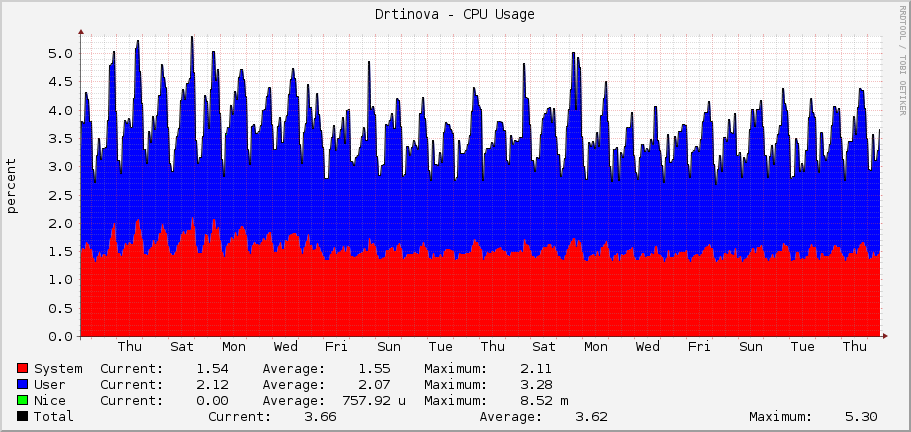Click Total maximum value 5.30
Viewport: 911px width, 432px height.
tap(862, 416)
